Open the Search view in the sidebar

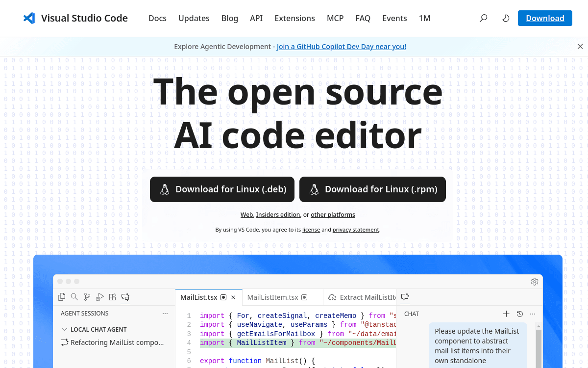tap(74, 297)
